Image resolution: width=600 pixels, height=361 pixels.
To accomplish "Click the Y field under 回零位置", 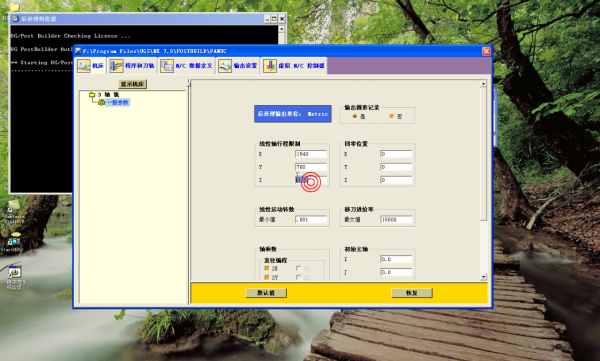I will (396, 167).
